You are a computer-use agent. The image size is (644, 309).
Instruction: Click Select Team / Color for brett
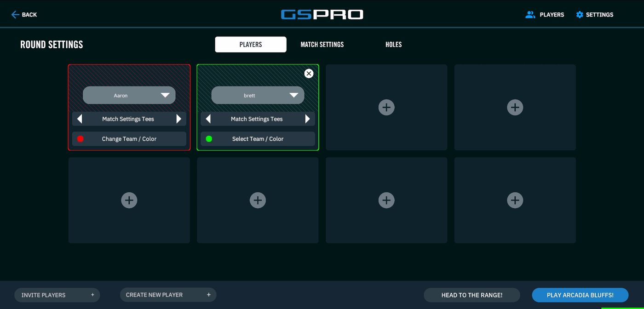tap(258, 139)
